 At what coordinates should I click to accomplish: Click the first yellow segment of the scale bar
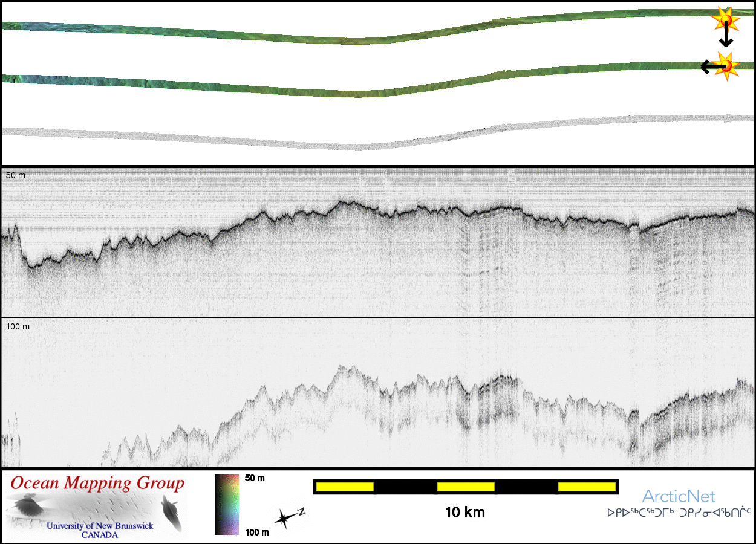345,487
